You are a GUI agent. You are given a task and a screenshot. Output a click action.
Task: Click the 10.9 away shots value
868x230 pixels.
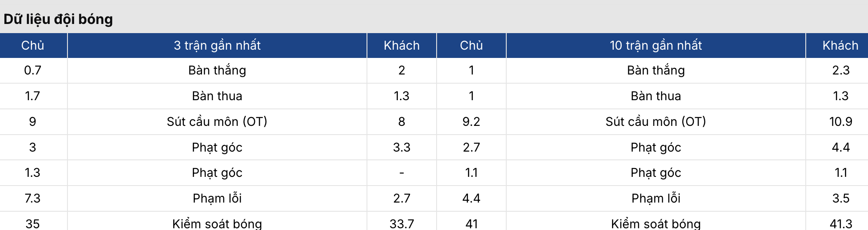841,122
